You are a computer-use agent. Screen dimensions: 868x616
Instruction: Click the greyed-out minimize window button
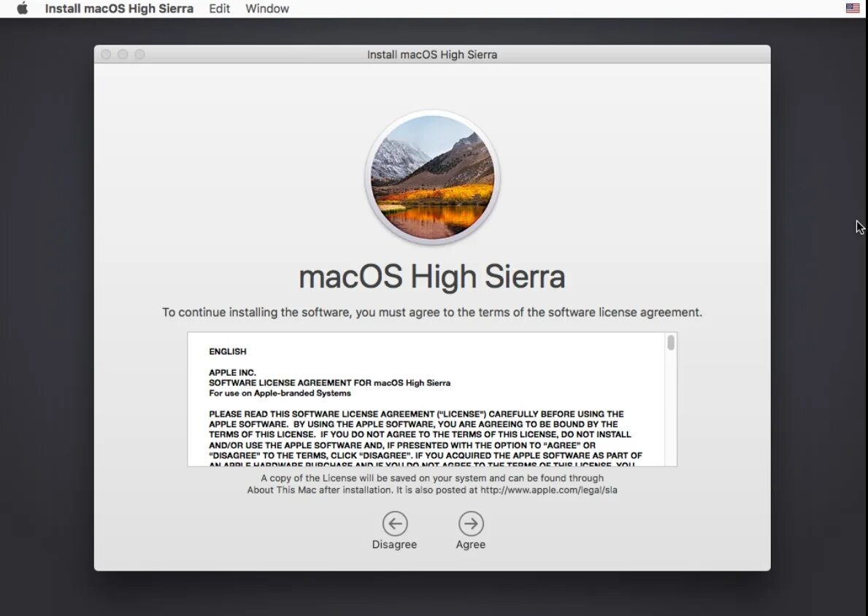[x=123, y=54]
